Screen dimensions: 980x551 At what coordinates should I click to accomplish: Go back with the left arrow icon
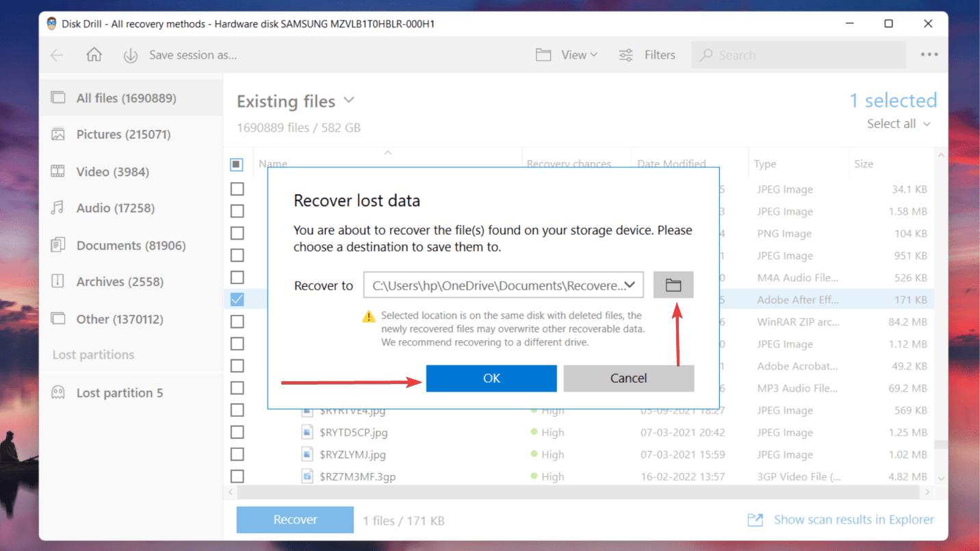click(x=57, y=55)
